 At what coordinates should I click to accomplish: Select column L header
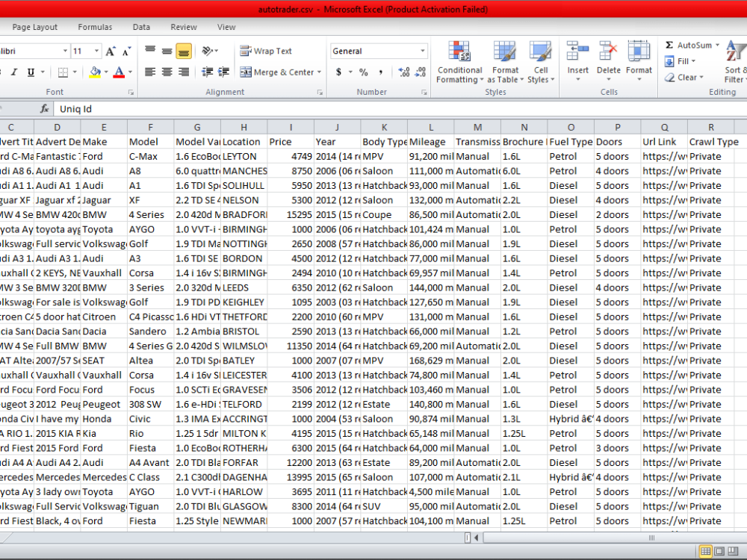click(431, 127)
